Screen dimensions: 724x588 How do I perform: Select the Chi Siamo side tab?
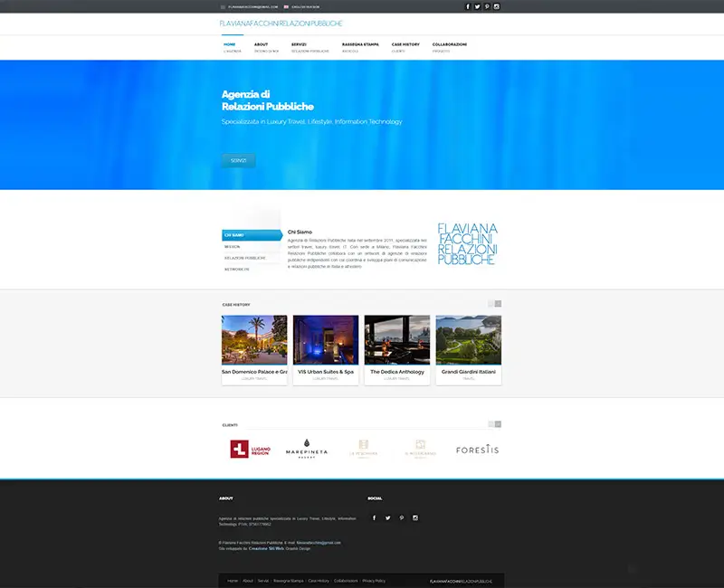tap(252, 235)
